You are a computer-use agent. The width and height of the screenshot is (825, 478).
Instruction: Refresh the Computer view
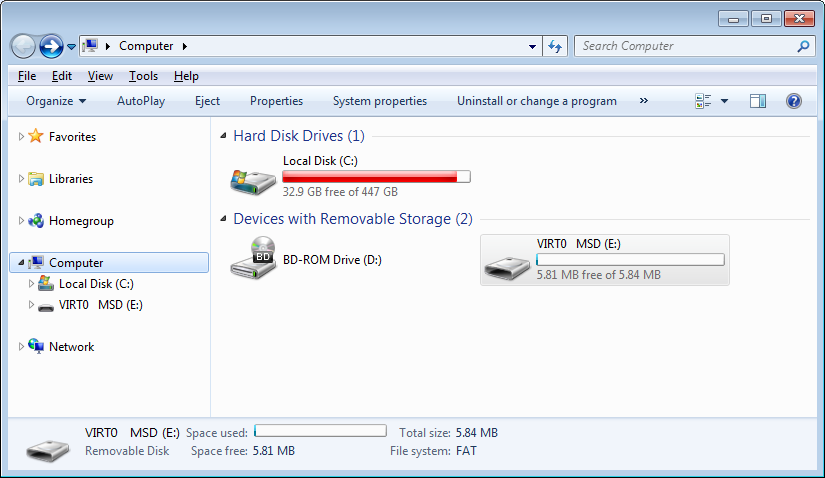pos(555,46)
